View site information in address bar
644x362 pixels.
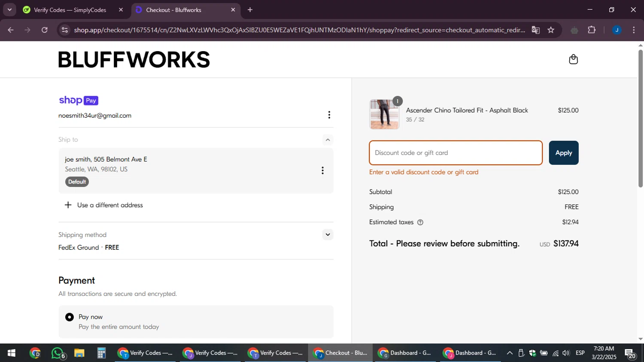65,30
